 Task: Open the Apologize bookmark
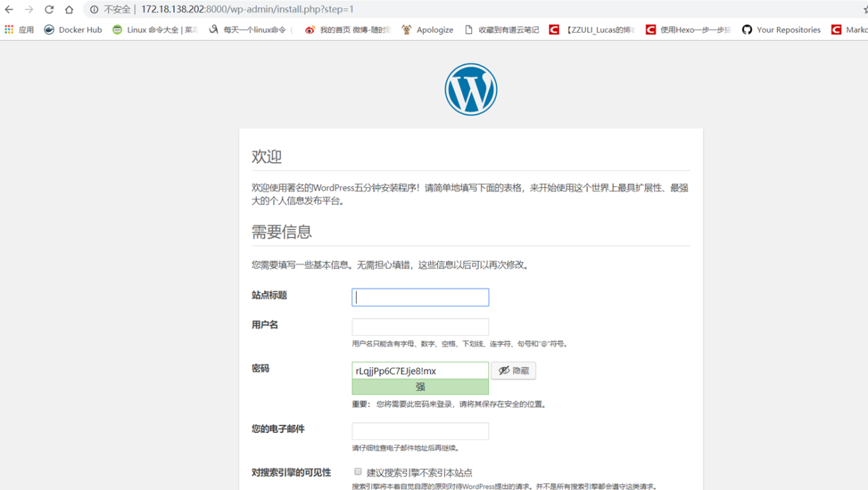(x=427, y=30)
